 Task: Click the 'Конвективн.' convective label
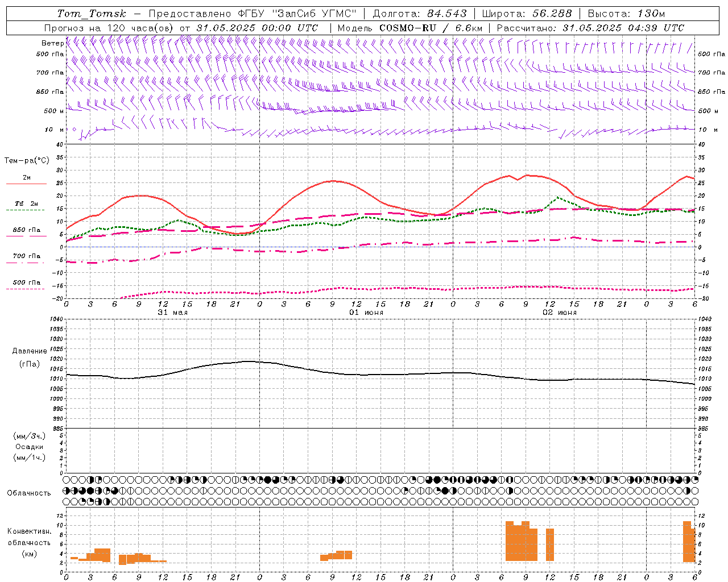(30, 531)
